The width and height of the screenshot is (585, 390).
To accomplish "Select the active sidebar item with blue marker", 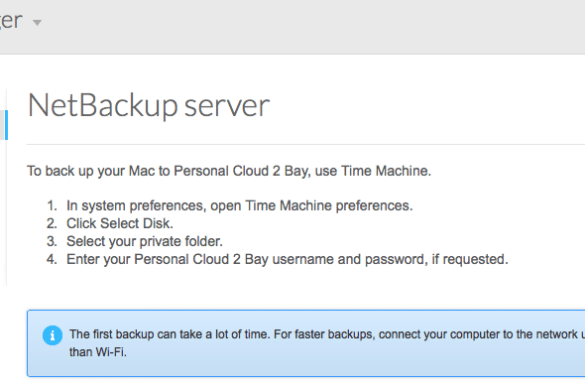I will pyautogui.click(x=4, y=125).
